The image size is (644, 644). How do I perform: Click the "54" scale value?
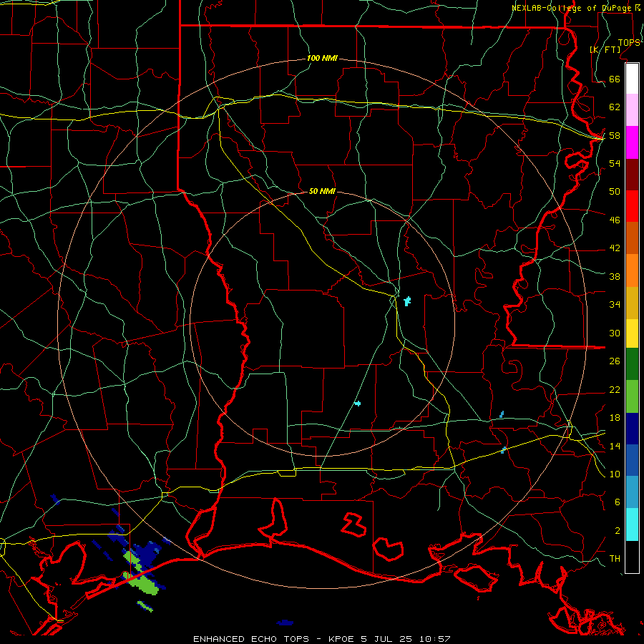615,163
